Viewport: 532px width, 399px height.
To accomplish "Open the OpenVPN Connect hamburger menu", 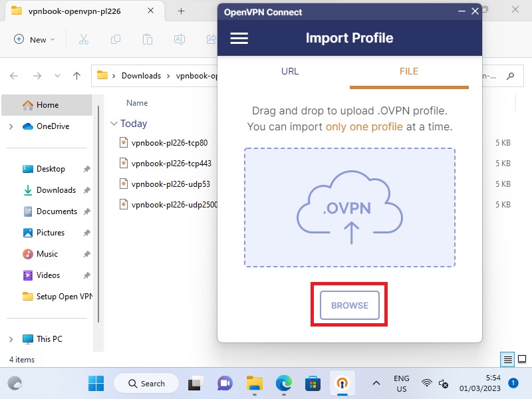I will pos(239,39).
